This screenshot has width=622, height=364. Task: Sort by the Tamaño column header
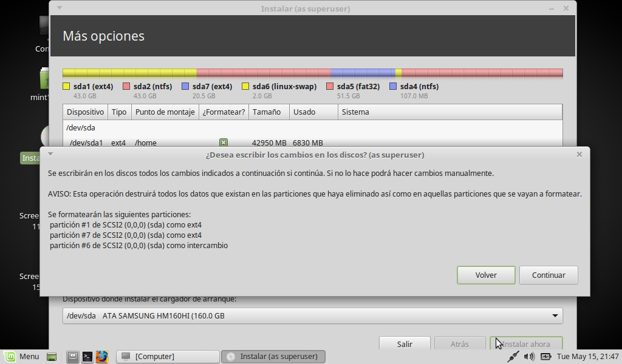coord(267,112)
